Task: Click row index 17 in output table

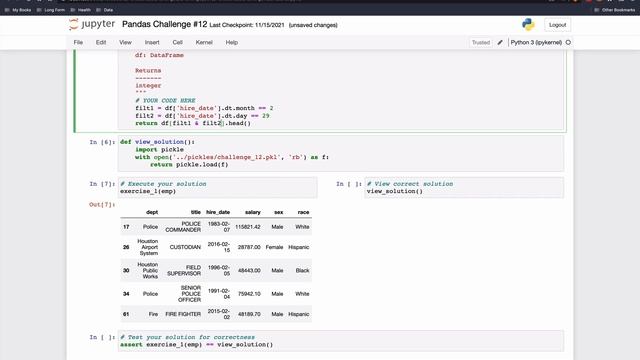Action: coord(126,227)
